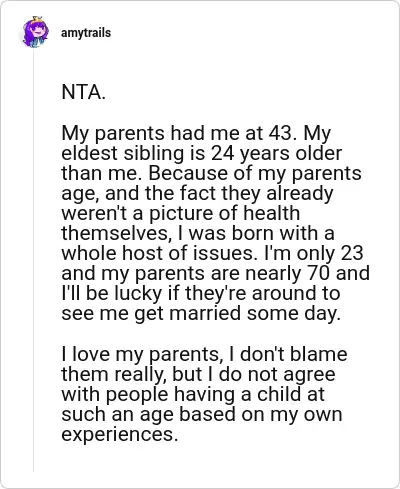This screenshot has width=400, height=489.
Task: Click the line 'such an age based on my own'
Action: (202, 414)
